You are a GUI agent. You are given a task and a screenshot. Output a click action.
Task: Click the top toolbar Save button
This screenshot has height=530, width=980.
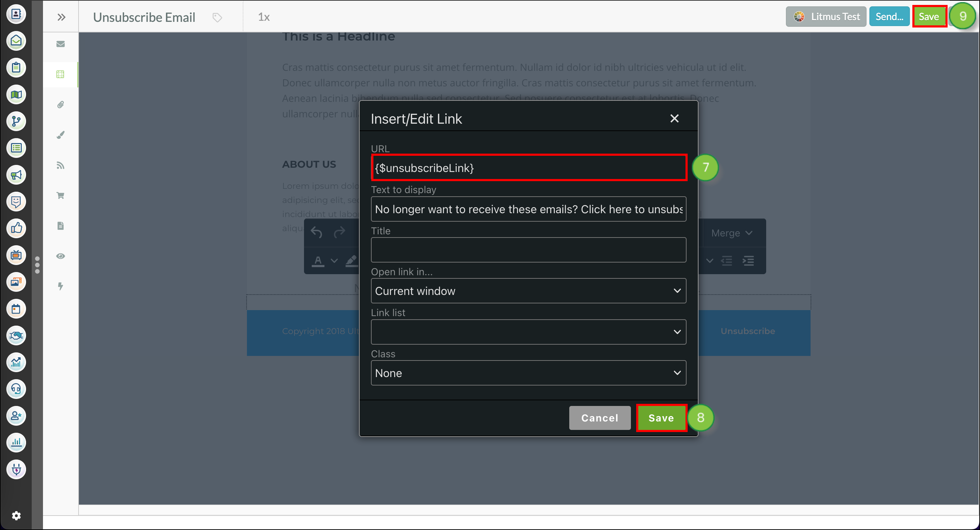coord(929,17)
